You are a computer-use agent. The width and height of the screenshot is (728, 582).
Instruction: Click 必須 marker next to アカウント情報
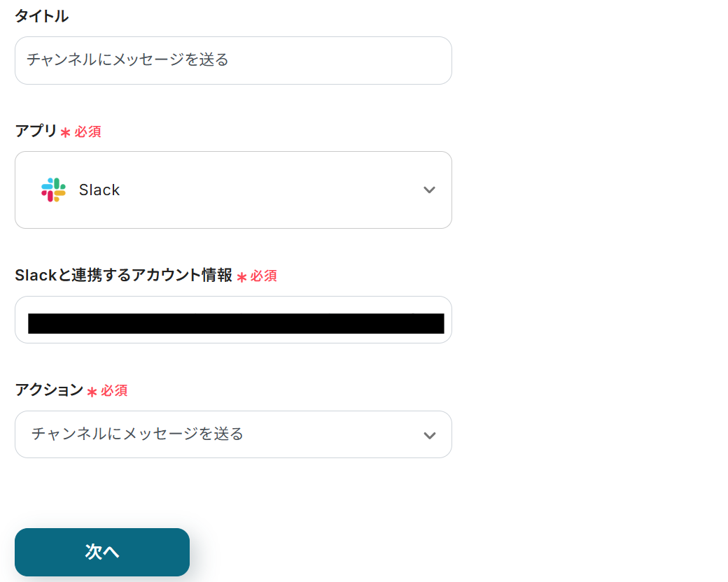(264, 276)
